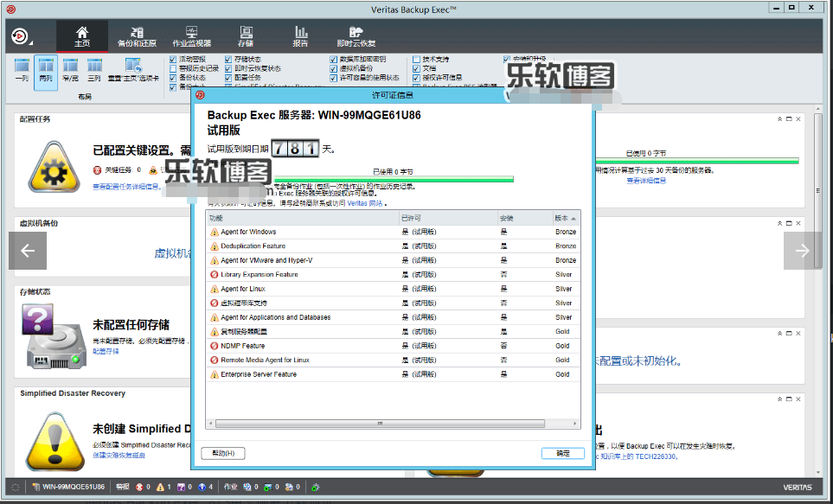The width and height of the screenshot is (833, 504).
Task: Enable the 技术支持 checkbox
Action: click(x=417, y=60)
